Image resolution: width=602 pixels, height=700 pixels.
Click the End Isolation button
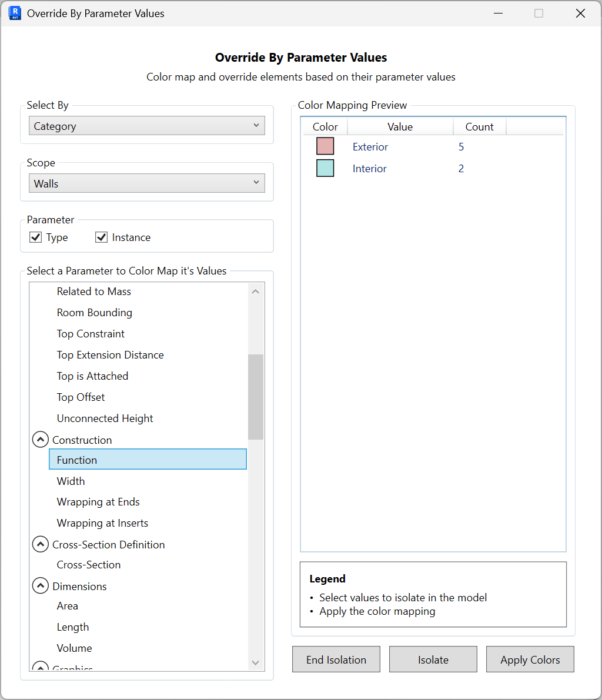336,659
